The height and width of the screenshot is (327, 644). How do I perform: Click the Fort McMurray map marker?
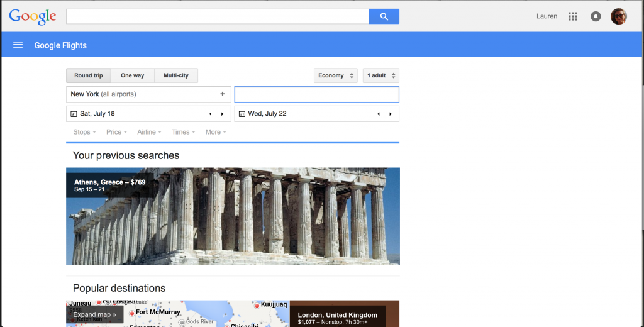132,313
